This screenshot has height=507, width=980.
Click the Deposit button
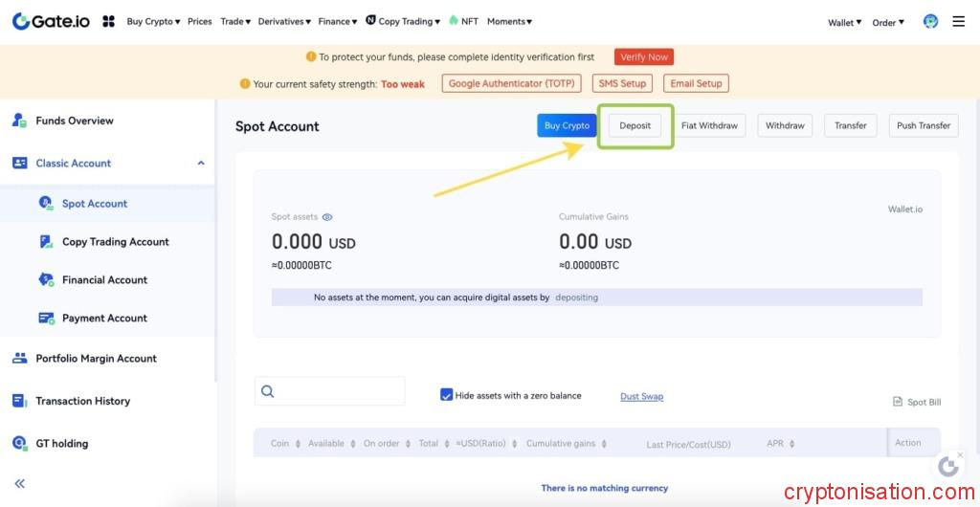pos(635,126)
